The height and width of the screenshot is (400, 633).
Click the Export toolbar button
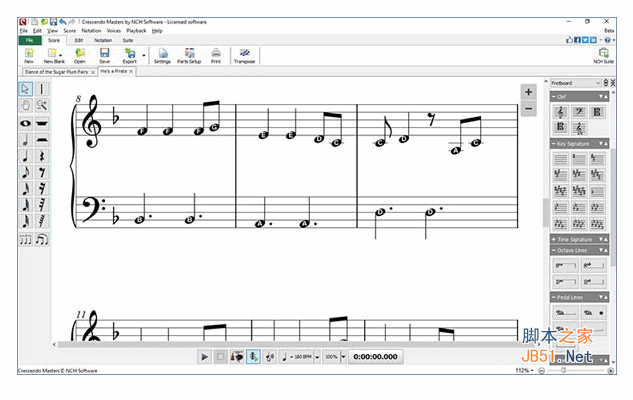point(130,56)
